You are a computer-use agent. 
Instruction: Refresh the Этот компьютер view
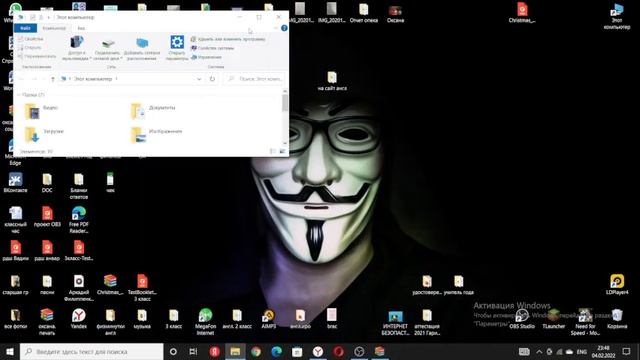tap(212, 79)
